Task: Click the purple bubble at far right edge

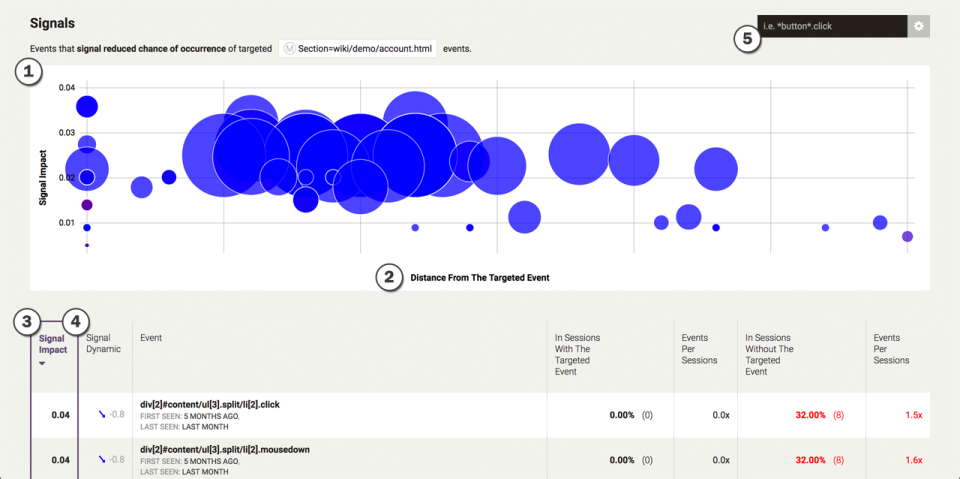Action: [907, 236]
